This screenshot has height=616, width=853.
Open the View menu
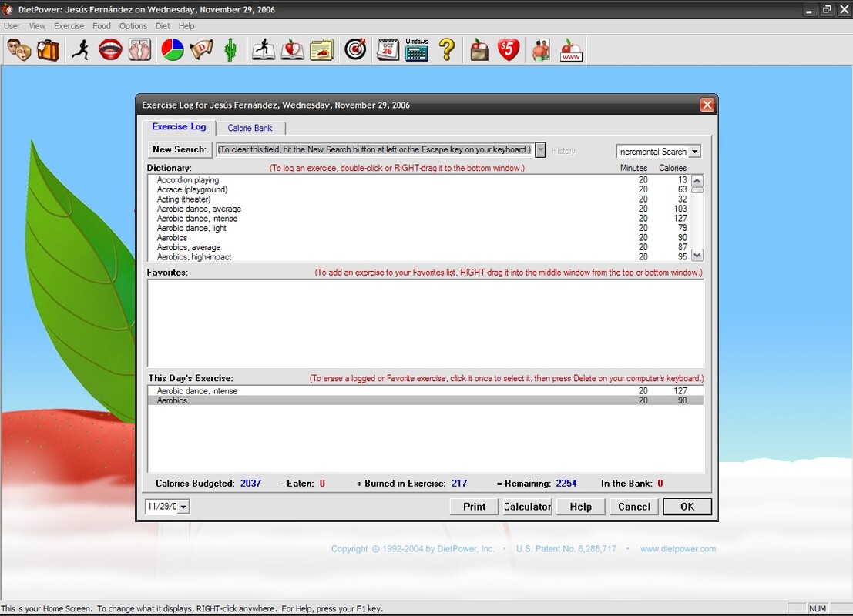point(37,26)
